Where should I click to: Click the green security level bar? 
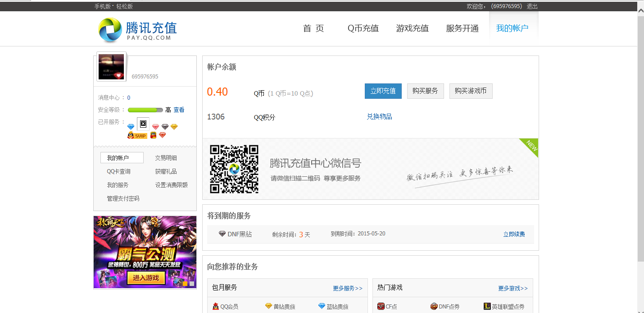coord(145,110)
